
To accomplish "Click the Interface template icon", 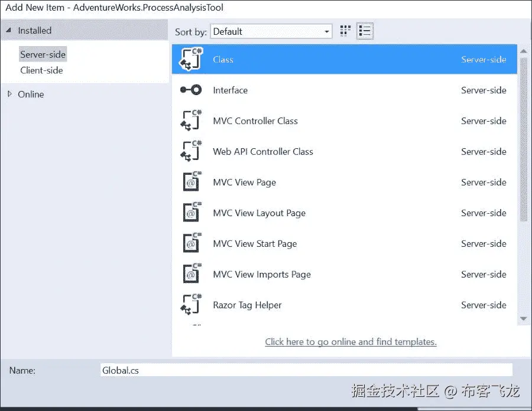I will pos(190,90).
